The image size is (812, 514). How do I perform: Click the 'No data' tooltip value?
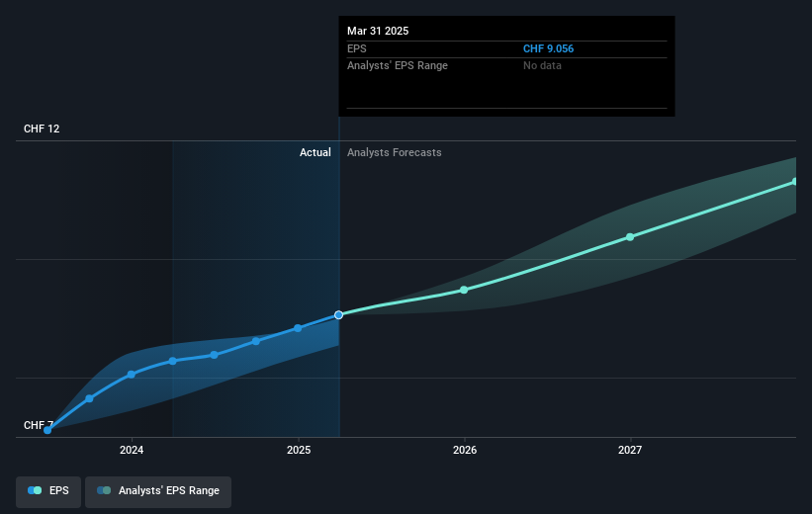542,66
